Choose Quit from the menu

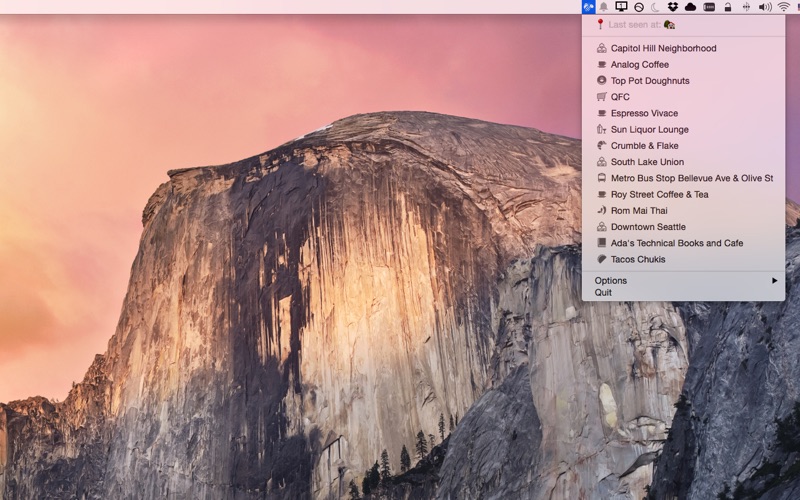[603, 293]
